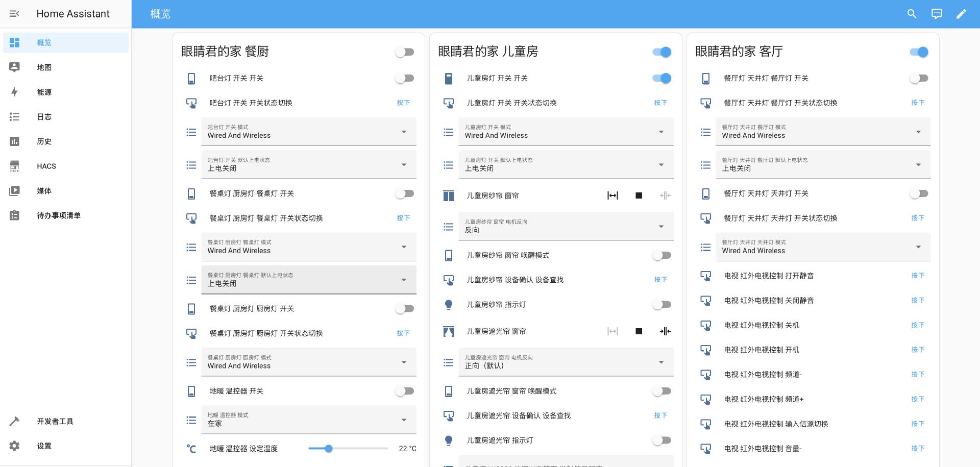
Task: Open the 儿童房灯 开关 模式 dropdown
Action: click(566, 132)
